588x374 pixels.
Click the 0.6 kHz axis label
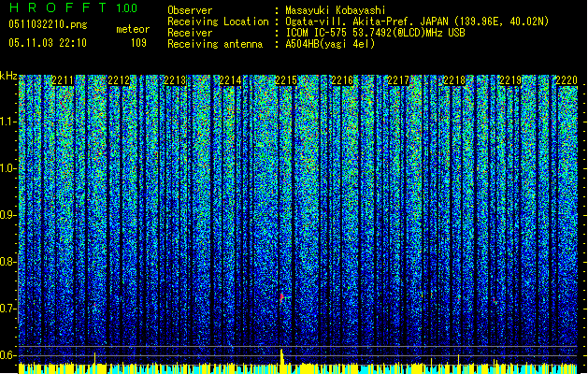click(7, 355)
